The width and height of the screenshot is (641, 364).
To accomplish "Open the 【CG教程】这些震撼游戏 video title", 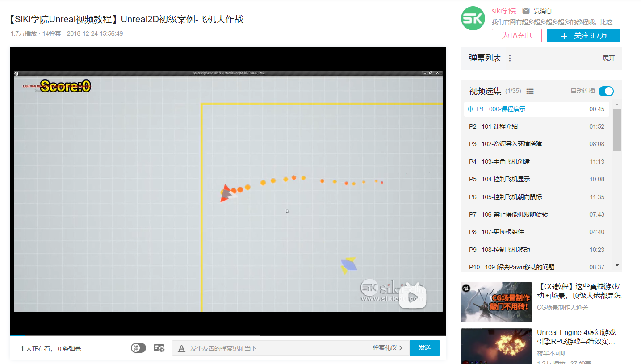I will [x=579, y=291].
